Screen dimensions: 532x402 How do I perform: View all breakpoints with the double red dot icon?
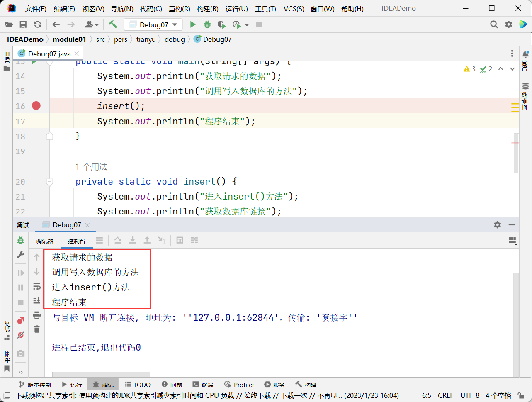point(20,320)
